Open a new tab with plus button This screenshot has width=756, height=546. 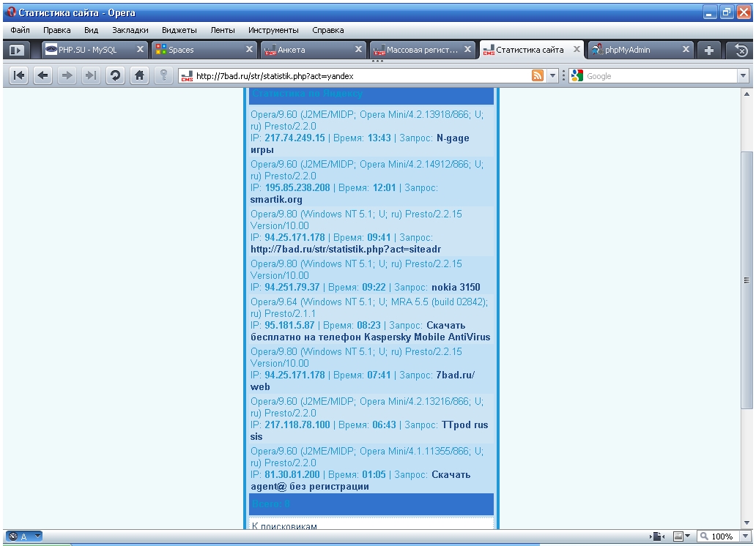[x=709, y=50]
